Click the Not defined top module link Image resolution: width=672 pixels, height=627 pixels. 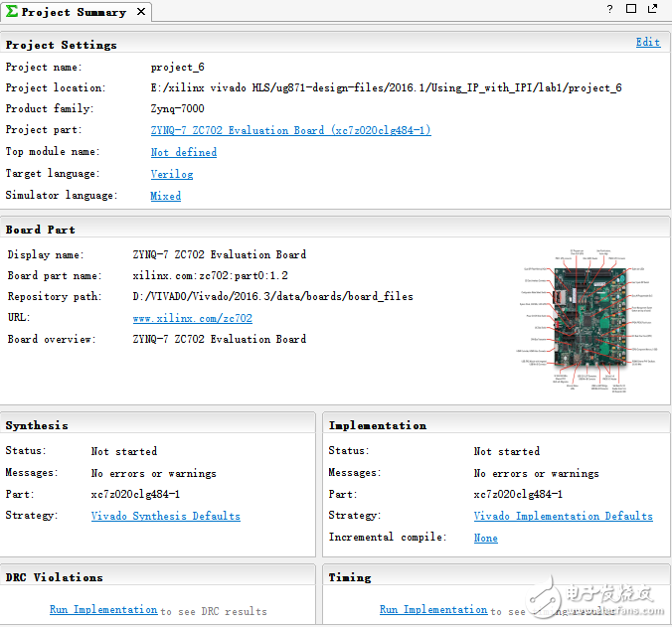click(x=184, y=152)
